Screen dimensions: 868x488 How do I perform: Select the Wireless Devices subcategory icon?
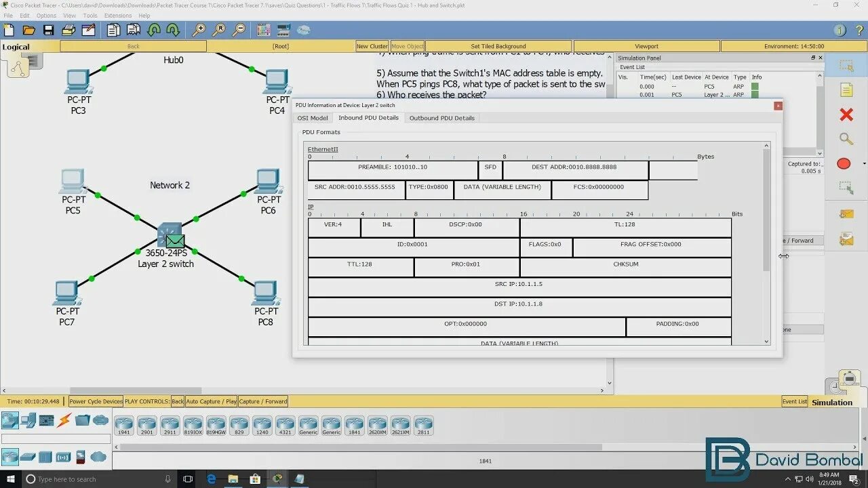(x=63, y=456)
